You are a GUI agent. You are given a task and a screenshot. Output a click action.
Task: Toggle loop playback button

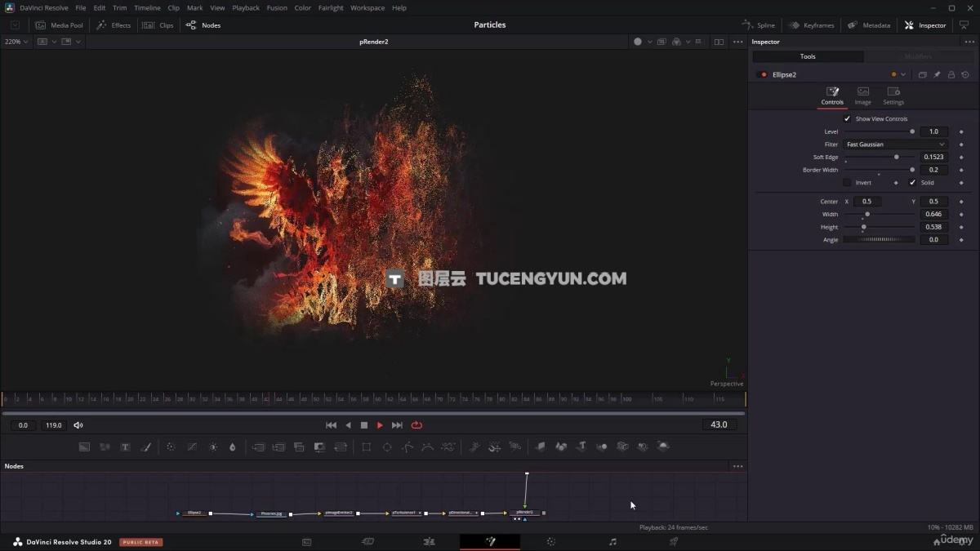coord(416,425)
